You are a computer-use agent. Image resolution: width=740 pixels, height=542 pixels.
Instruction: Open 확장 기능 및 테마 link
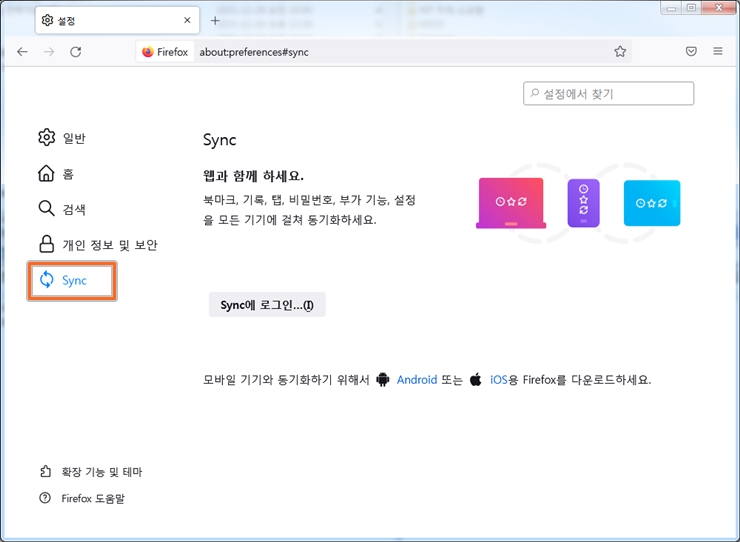[101, 472]
